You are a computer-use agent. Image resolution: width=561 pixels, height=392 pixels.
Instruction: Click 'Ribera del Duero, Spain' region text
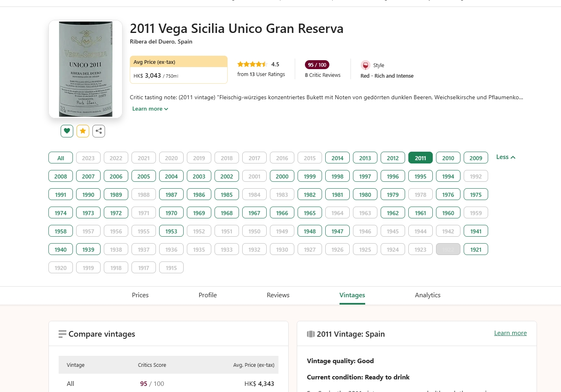[161, 41]
